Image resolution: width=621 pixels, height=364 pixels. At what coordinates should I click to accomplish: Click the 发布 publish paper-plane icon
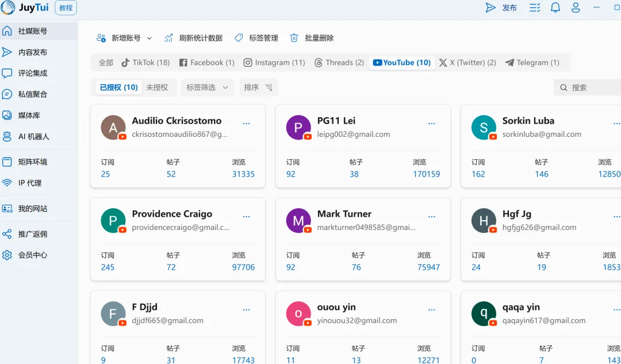click(x=490, y=7)
